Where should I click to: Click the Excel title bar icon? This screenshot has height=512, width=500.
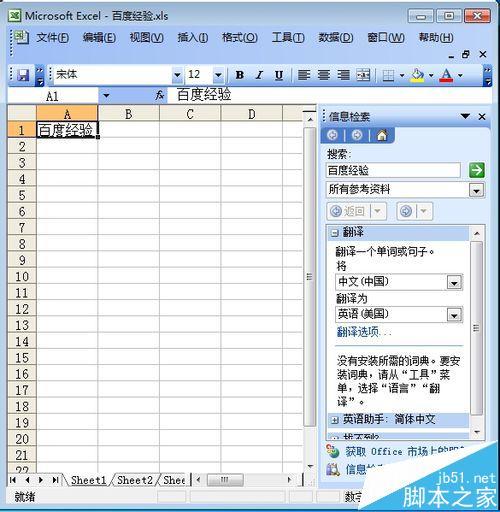pyautogui.click(x=15, y=16)
